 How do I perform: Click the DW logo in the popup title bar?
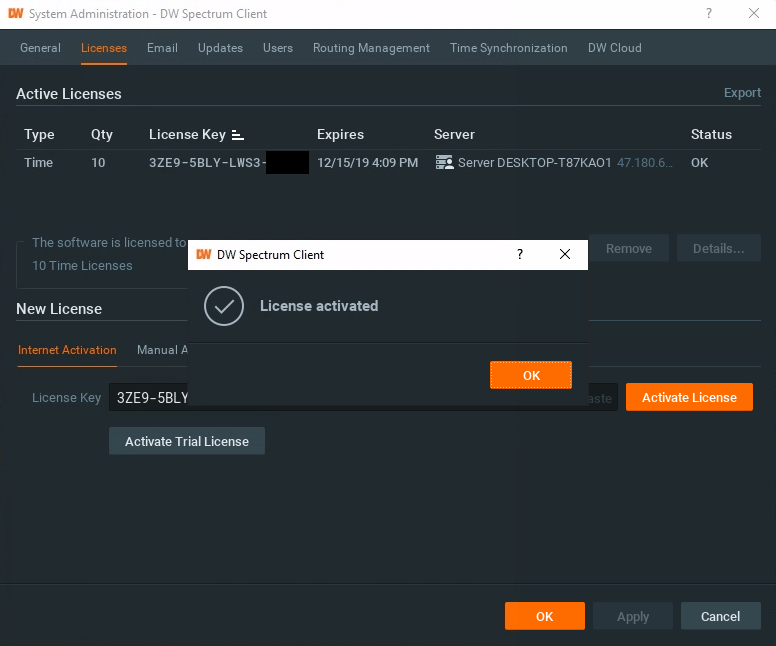203,254
